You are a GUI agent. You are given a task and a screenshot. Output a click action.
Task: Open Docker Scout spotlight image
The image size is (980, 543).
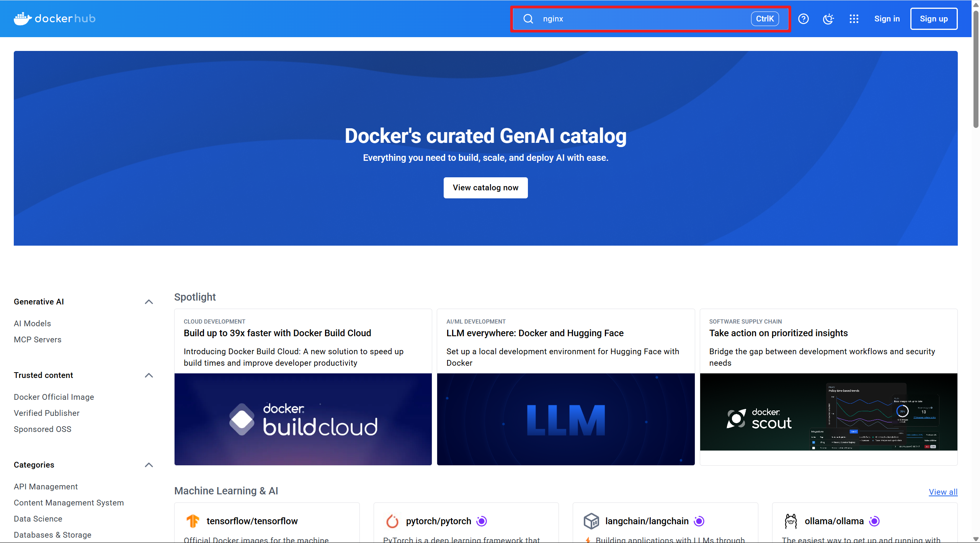click(x=829, y=412)
